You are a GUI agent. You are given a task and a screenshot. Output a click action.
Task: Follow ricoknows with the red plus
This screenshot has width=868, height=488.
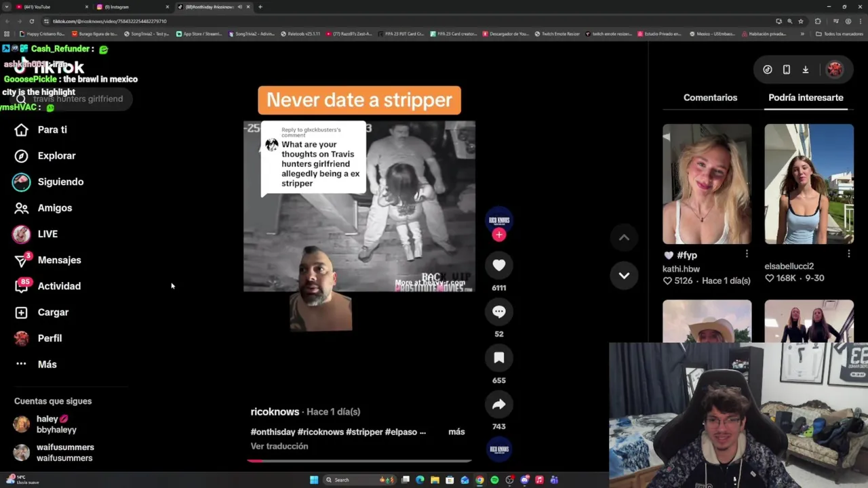tap(499, 235)
